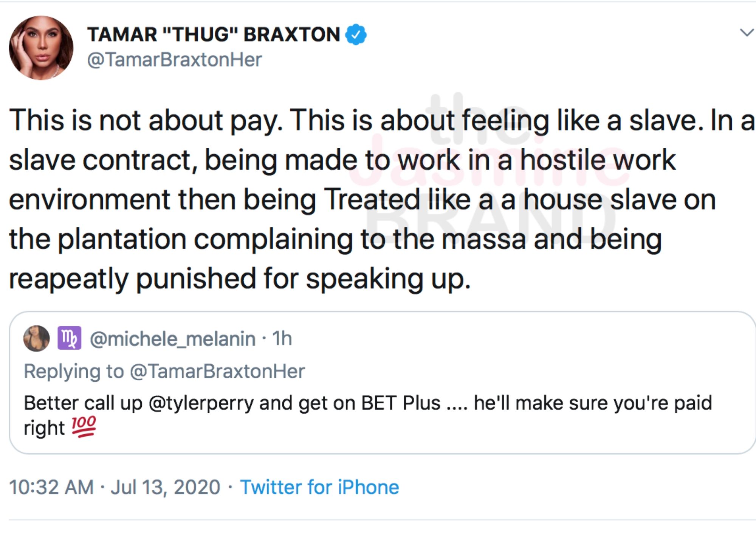The width and height of the screenshot is (756, 538).
Task: Click "reapeatly punished for speaking up" line
Action: pos(240,279)
